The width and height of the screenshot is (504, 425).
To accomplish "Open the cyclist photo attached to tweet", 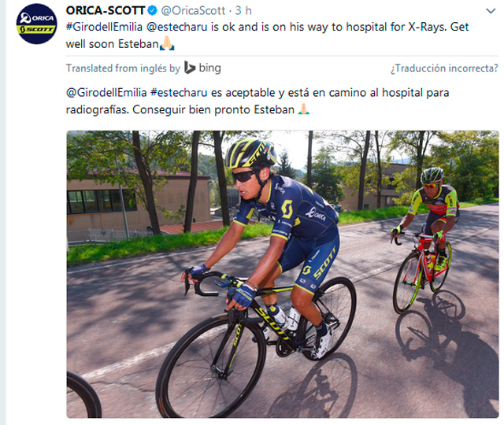I will tap(283, 274).
